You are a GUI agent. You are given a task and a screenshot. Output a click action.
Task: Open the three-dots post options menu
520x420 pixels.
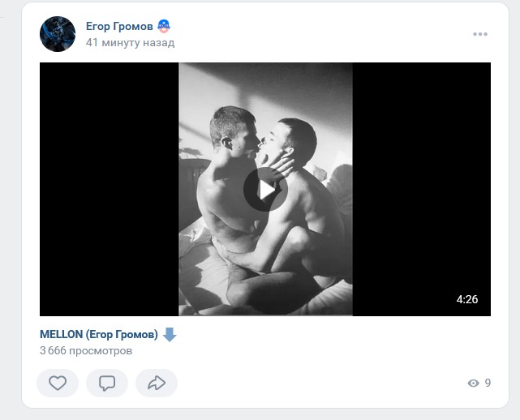480,34
